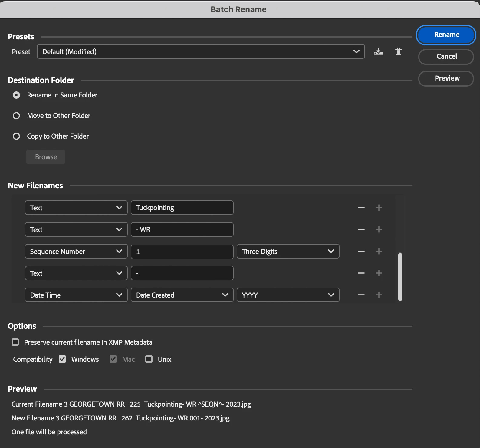Choose Copy to Other Folder option
480x448 pixels.
click(16, 136)
